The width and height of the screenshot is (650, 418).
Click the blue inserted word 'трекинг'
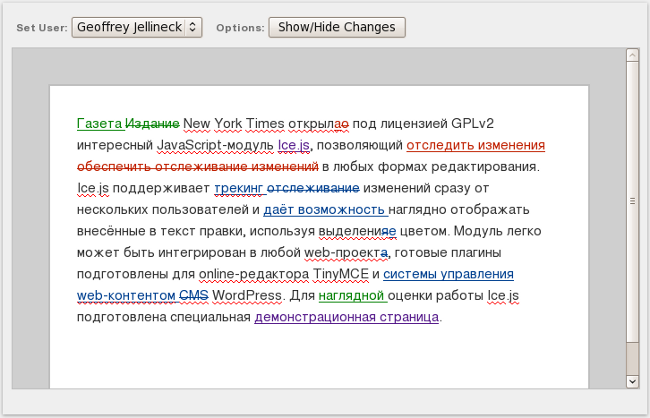(x=238, y=188)
